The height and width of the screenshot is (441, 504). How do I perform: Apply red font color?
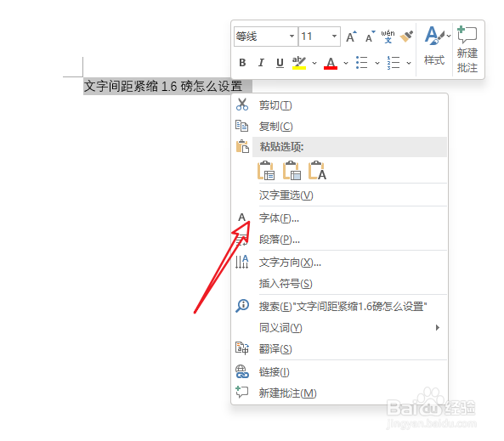tap(331, 63)
